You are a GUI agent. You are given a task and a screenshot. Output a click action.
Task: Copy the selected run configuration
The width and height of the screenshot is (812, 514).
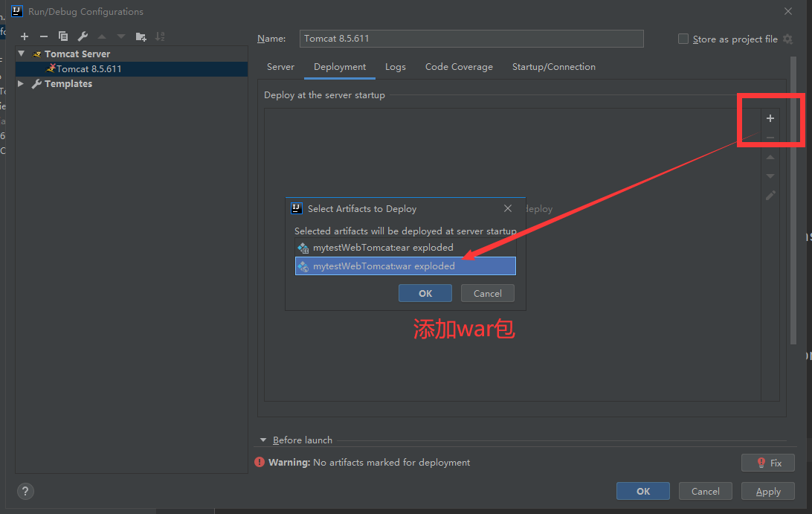pyautogui.click(x=63, y=36)
